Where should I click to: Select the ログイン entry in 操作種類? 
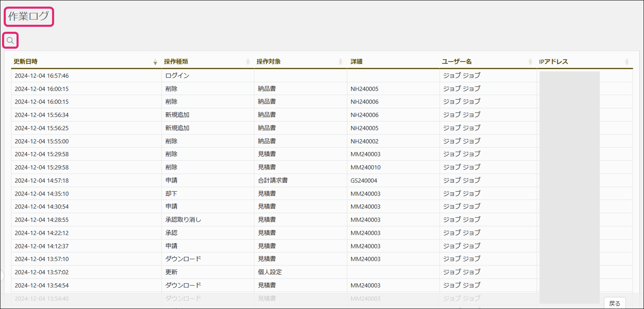(177, 75)
